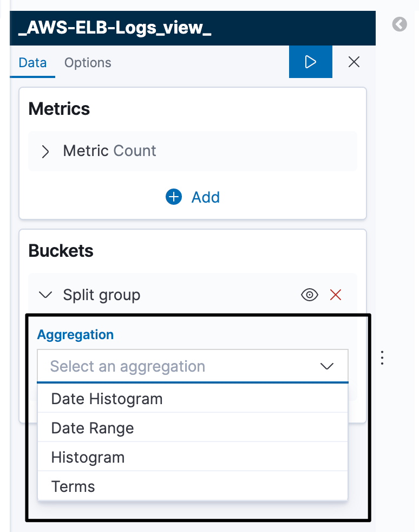Discard changes with the X icon
419x532 pixels.
pos(354,62)
